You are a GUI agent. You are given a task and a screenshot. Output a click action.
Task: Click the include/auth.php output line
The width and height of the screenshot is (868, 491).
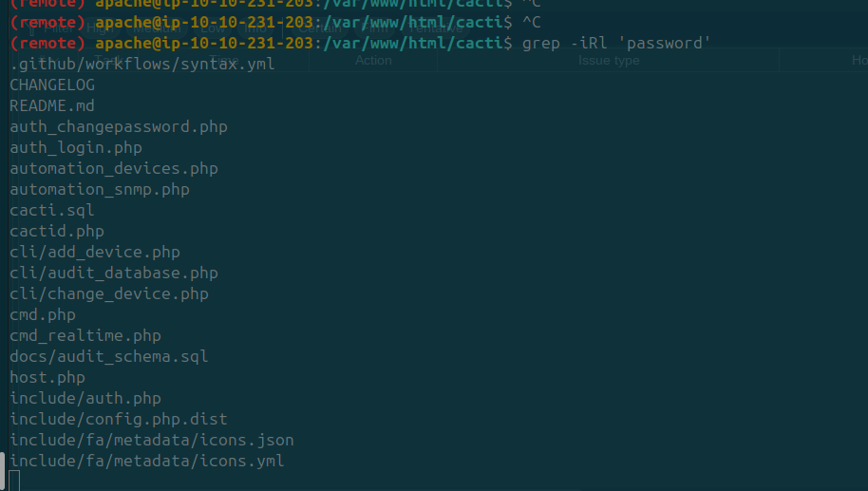[x=85, y=399]
